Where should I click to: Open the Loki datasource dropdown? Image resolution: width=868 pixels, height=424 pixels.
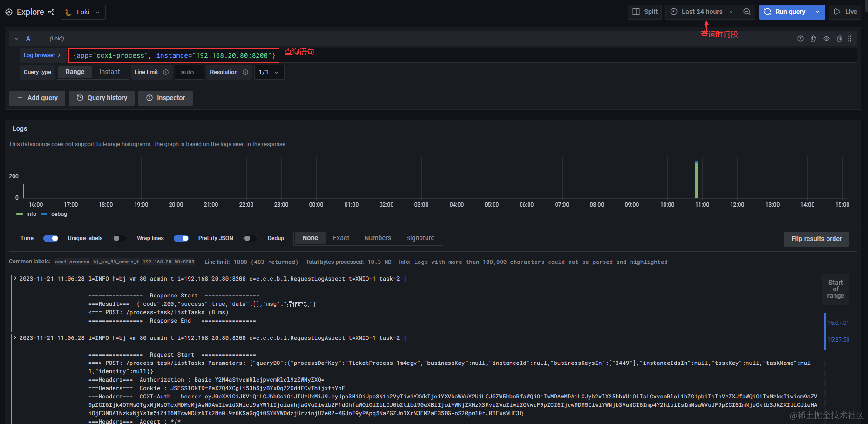83,12
